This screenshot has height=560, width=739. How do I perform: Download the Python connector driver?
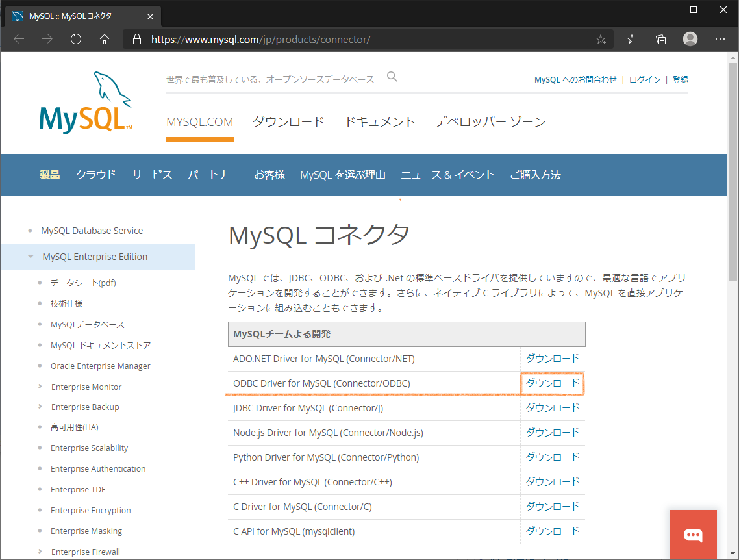pyautogui.click(x=553, y=457)
